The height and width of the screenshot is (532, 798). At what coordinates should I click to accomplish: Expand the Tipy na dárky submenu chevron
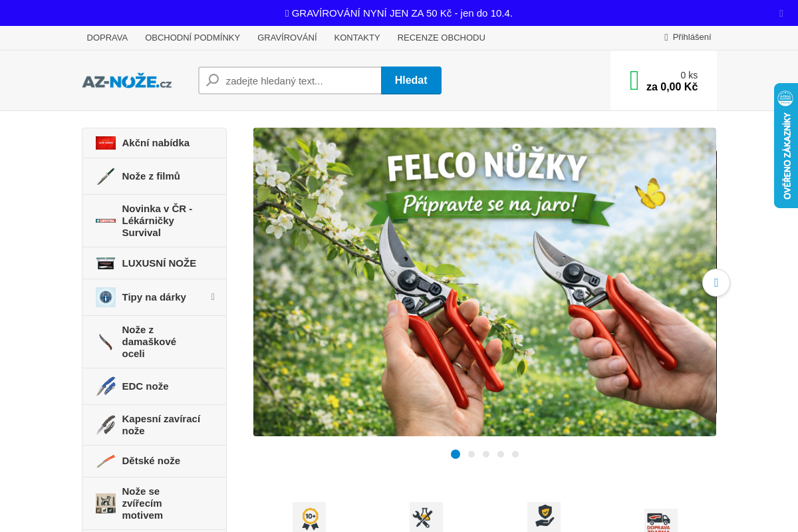(x=213, y=297)
